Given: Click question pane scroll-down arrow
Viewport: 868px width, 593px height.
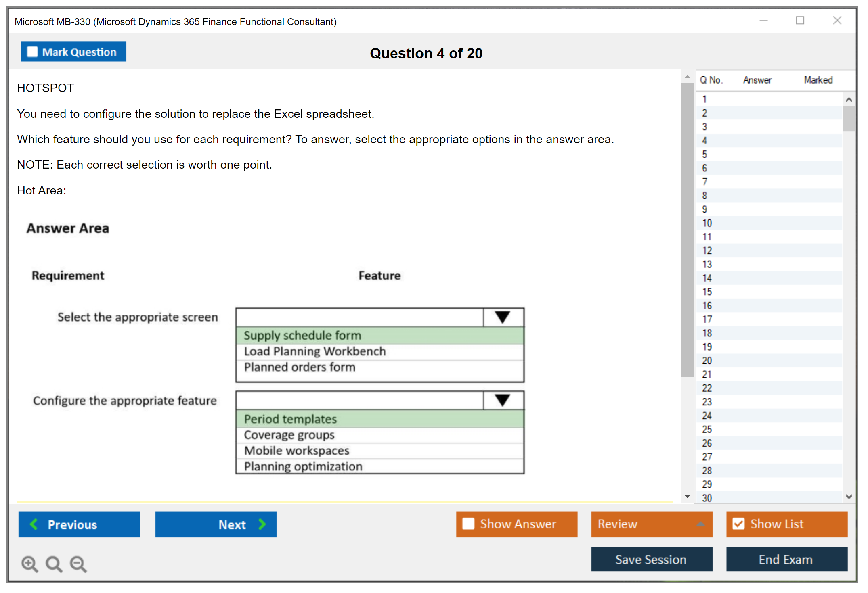Looking at the screenshot, I should [688, 496].
